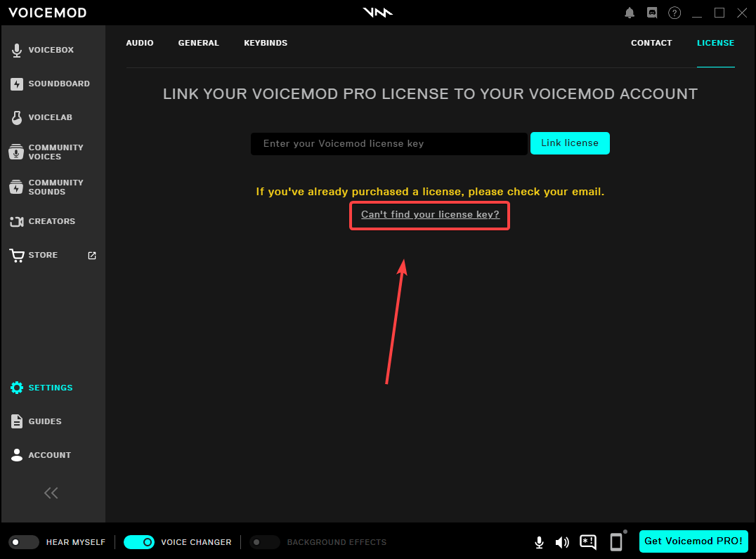The height and width of the screenshot is (559, 756).
Task: Click the Link license button
Action: coord(570,143)
